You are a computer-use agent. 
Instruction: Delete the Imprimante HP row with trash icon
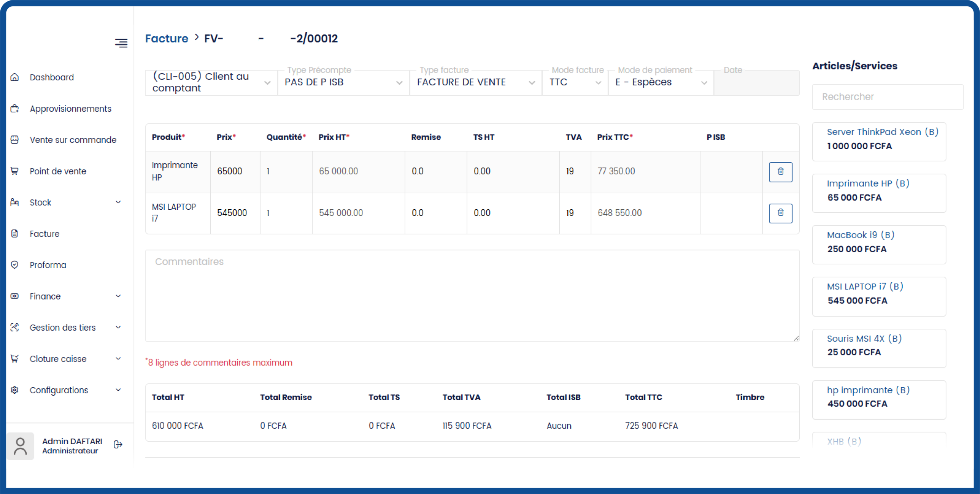tap(780, 172)
